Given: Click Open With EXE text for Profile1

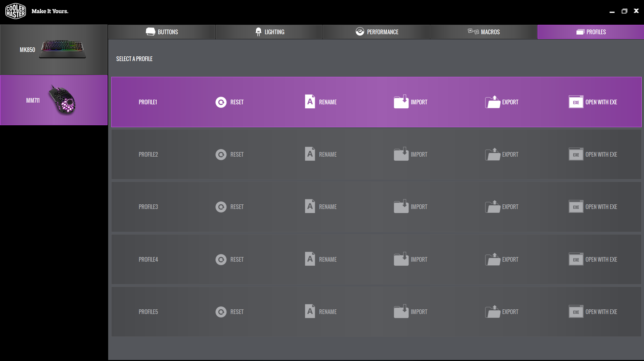Looking at the screenshot, I should (x=601, y=102).
